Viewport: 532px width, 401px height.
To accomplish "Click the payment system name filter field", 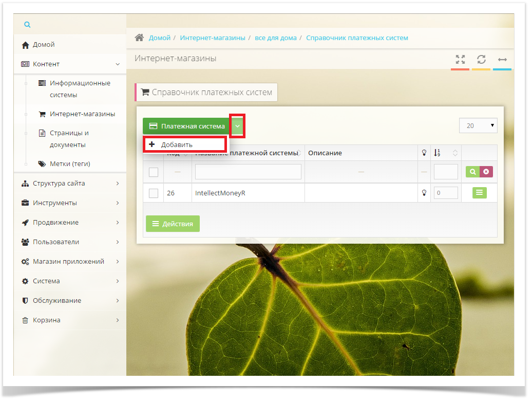I will pos(248,172).
